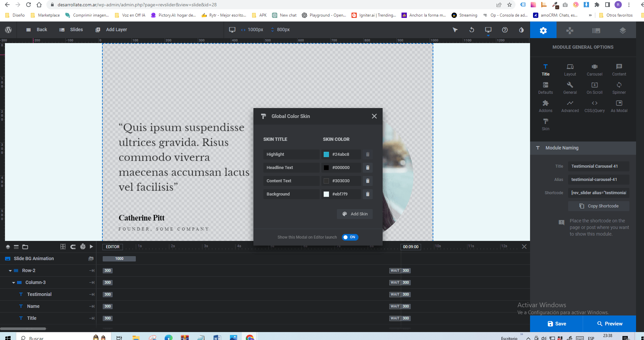Image resolution: width=644 pixels, height=340 pixels.
Task: Click the Background color swatch #ebf7f9
Action: coord(326,194)
